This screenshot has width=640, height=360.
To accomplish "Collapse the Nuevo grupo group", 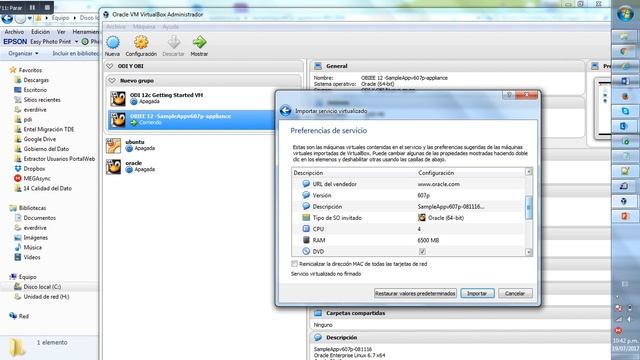I will (x=112, y=81).
